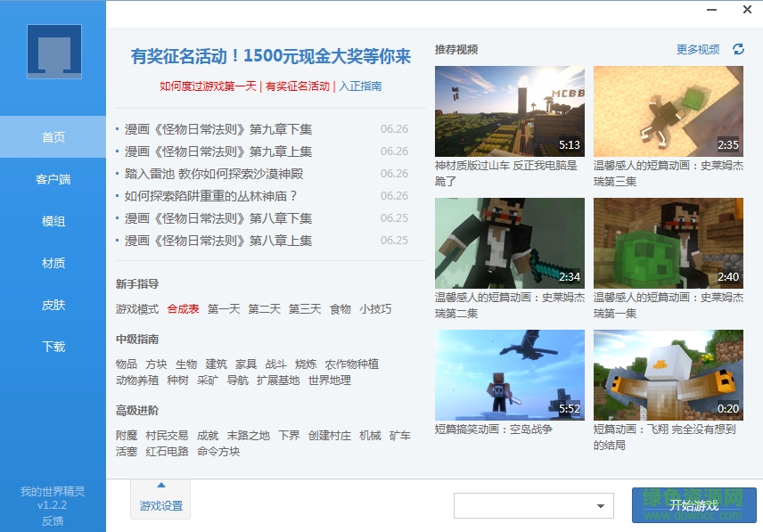Open the 下载 downloads section
The height and width of the screenshot is (532, 763).
point(52,347)
